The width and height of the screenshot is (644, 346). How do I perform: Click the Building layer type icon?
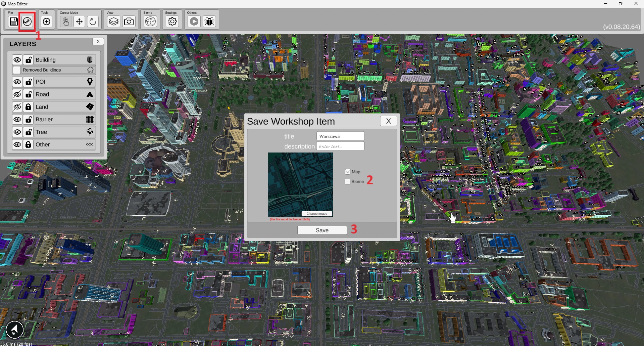[90, 60]
